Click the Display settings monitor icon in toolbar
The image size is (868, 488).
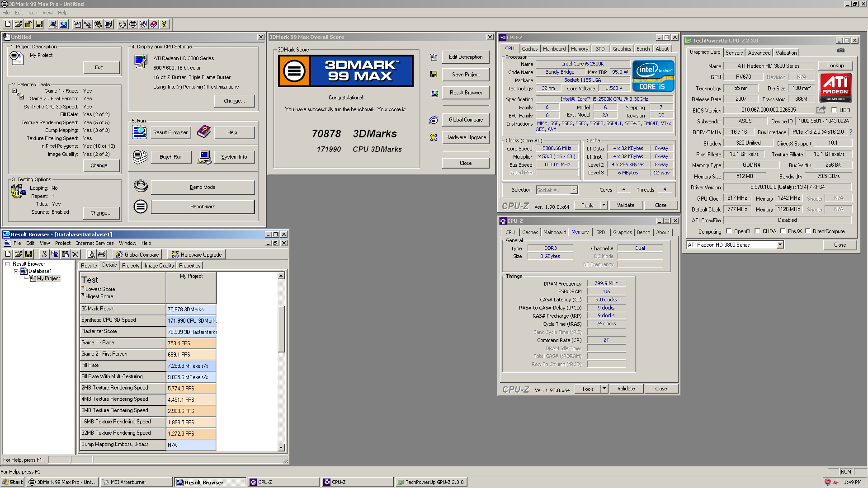pos(108,24)
